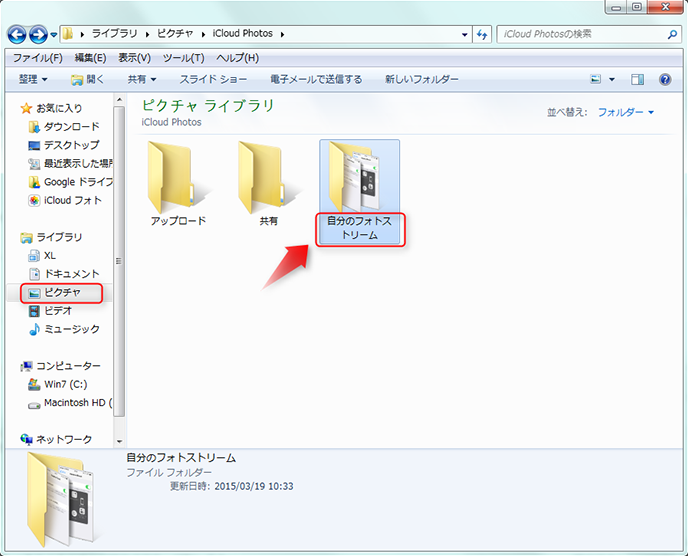Image resolution: width=688 pixels, height=556 pixels.
Task: Open 編集(E) menu
Action: (x=90, y=58)
